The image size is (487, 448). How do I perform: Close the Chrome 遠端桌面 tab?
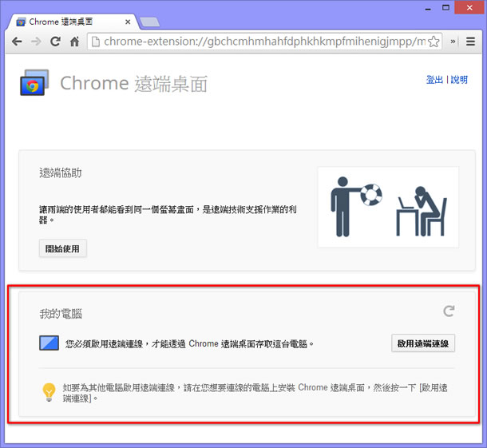click(x=128, y=22)
